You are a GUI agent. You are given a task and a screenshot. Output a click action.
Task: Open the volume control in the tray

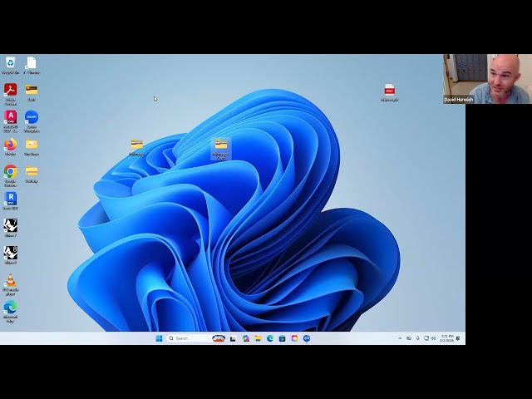pyautogui.click(x=433, y=338)
